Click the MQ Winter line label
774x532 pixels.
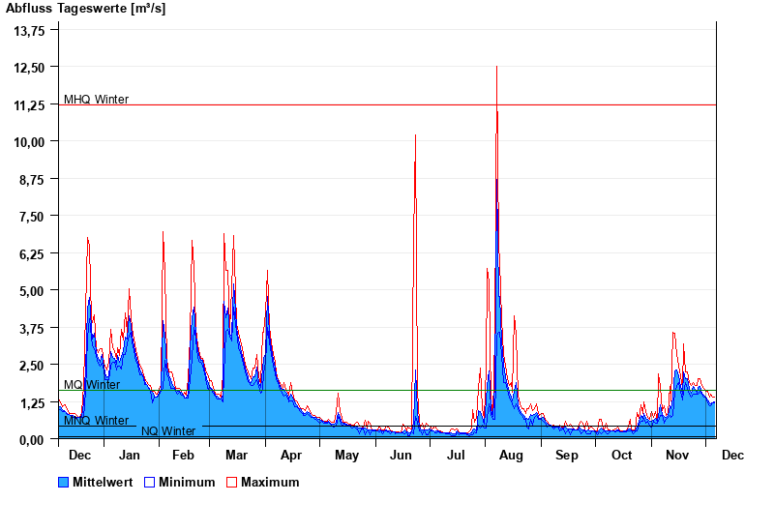tap(92, 385)
